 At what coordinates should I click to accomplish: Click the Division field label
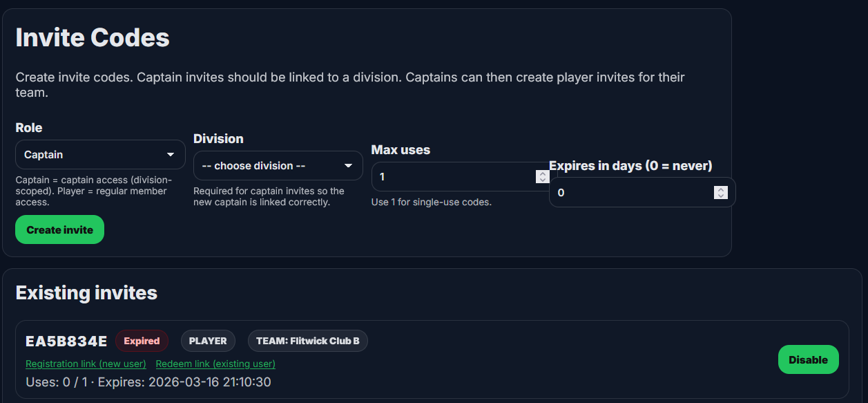coord(218,139)
